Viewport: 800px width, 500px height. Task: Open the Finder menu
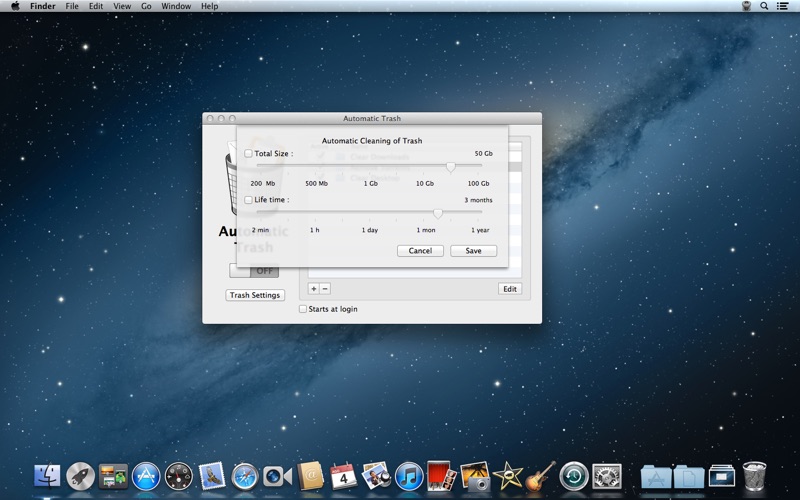coord(43,6)
